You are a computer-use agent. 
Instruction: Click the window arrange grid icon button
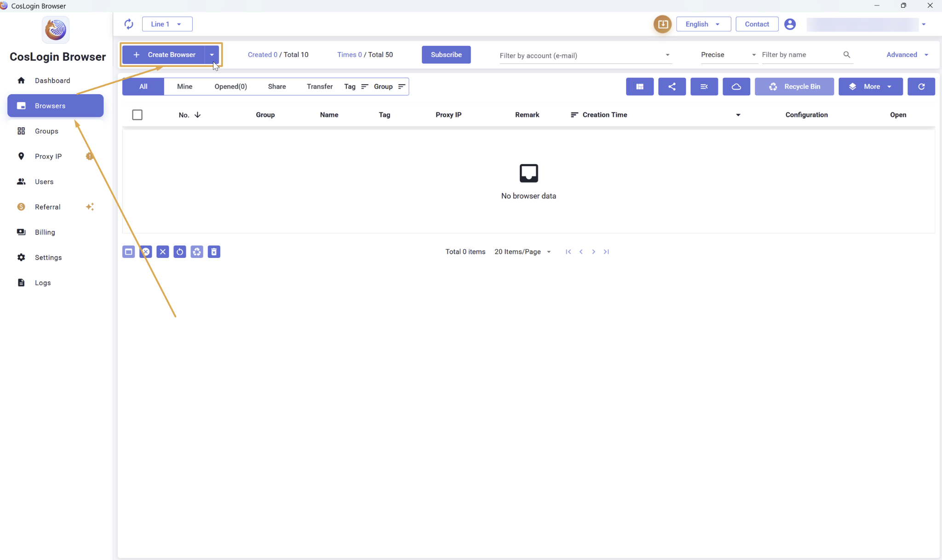(x=640, y=86)
